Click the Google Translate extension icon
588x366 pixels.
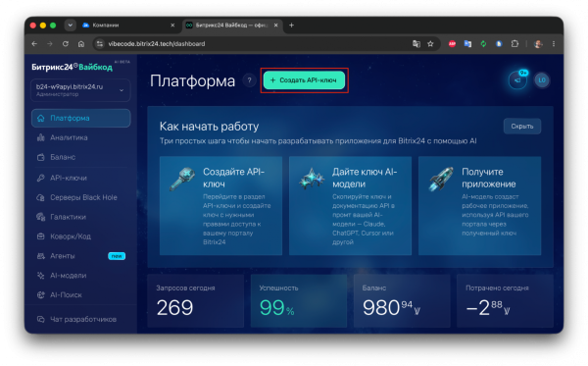[x=467, y=44]
